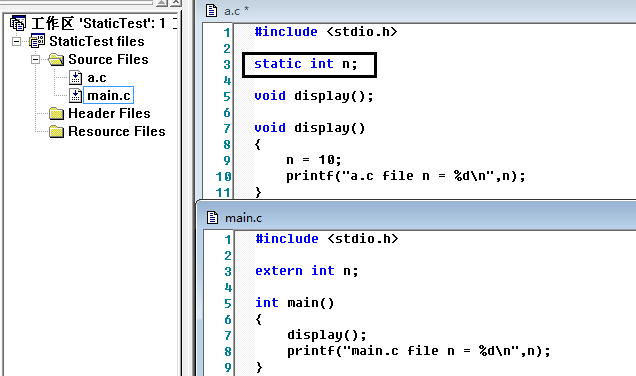Collapse the Source Files folder node

click(x=36, y=60)
